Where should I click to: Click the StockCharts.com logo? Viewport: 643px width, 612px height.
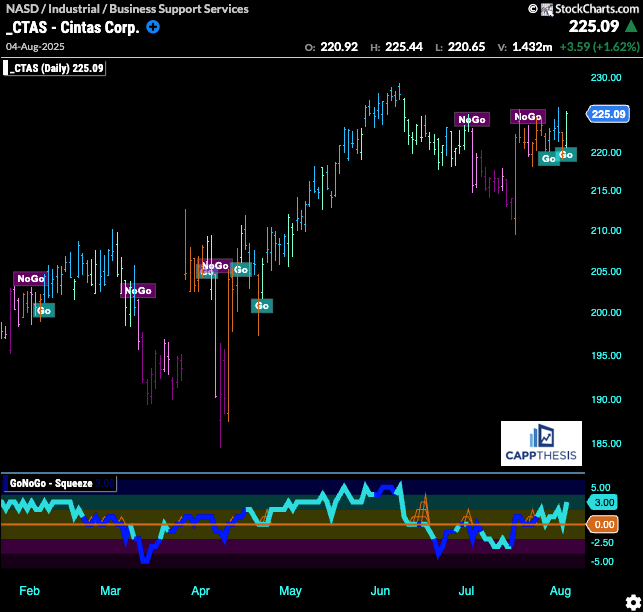[x=590, y=9]
